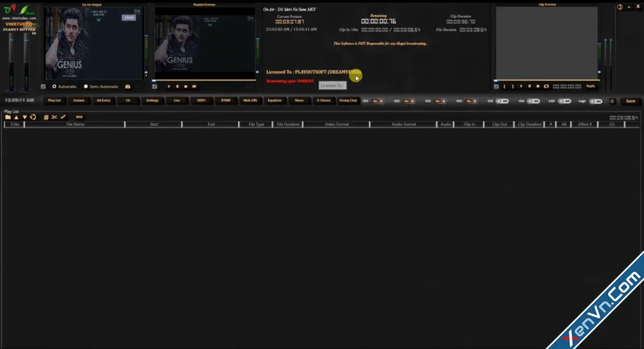Set mark-out bracket in Clip Preview
Viewport: 644px width, 349px height.
pyautogui.click(x=513, y=86)
